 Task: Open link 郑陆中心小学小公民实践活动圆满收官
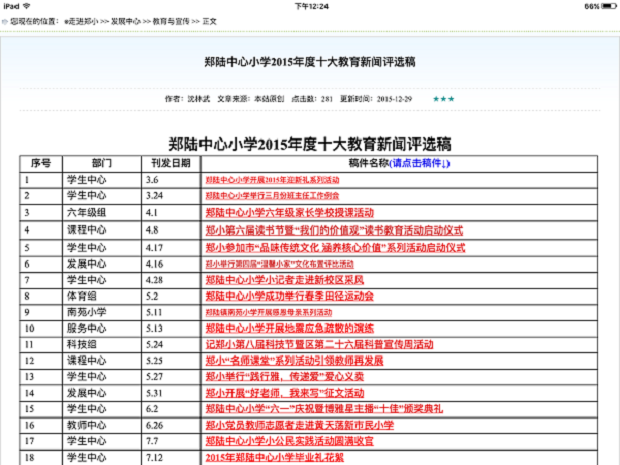[289, 441]
